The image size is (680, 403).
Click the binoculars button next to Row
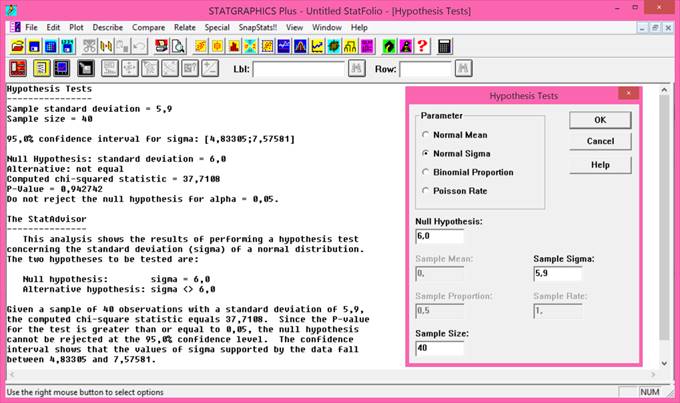(463, 68)
